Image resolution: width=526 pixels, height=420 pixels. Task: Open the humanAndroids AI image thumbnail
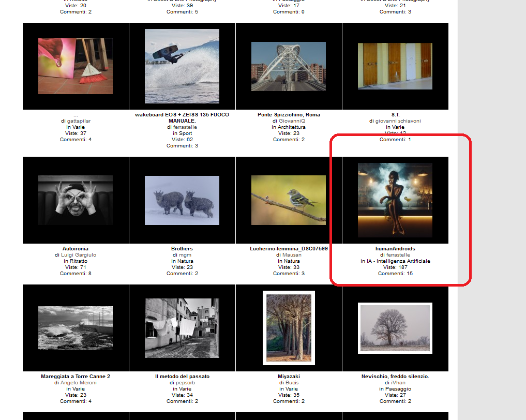[395, 200]
